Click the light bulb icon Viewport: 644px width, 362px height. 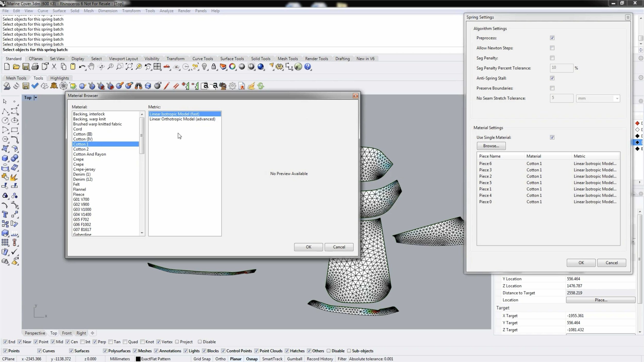[x=205, y=67]
